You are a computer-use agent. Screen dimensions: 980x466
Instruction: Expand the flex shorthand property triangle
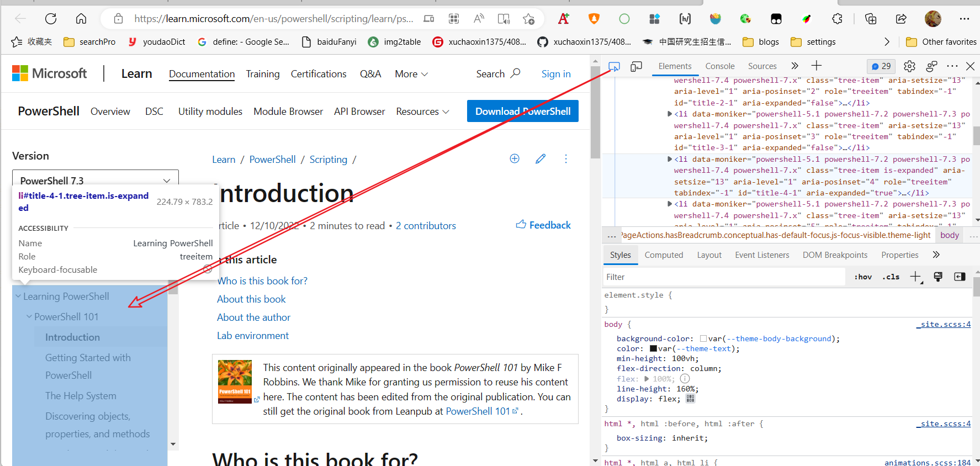(x=647, y=379)
